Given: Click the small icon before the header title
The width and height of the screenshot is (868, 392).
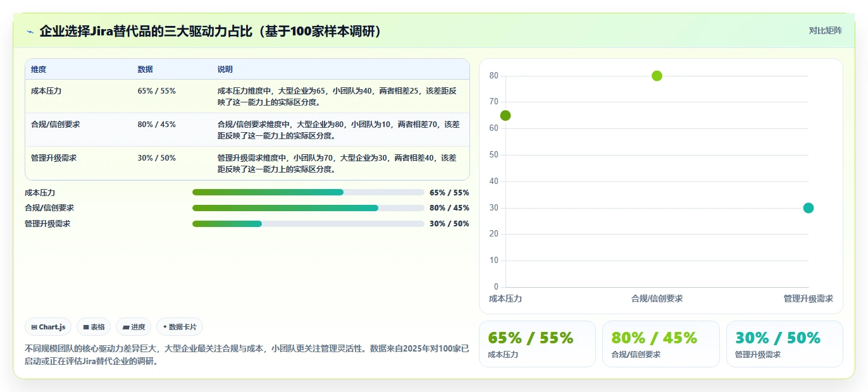Looking at the screenshot, I should tap(30, 32).
